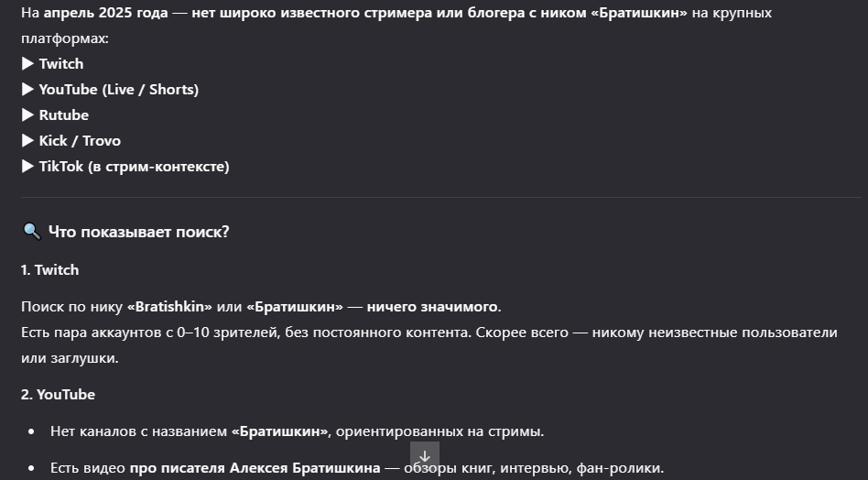
Task: Click the bold "ничего значимого" phrase
Action: (x=433, y=306)
